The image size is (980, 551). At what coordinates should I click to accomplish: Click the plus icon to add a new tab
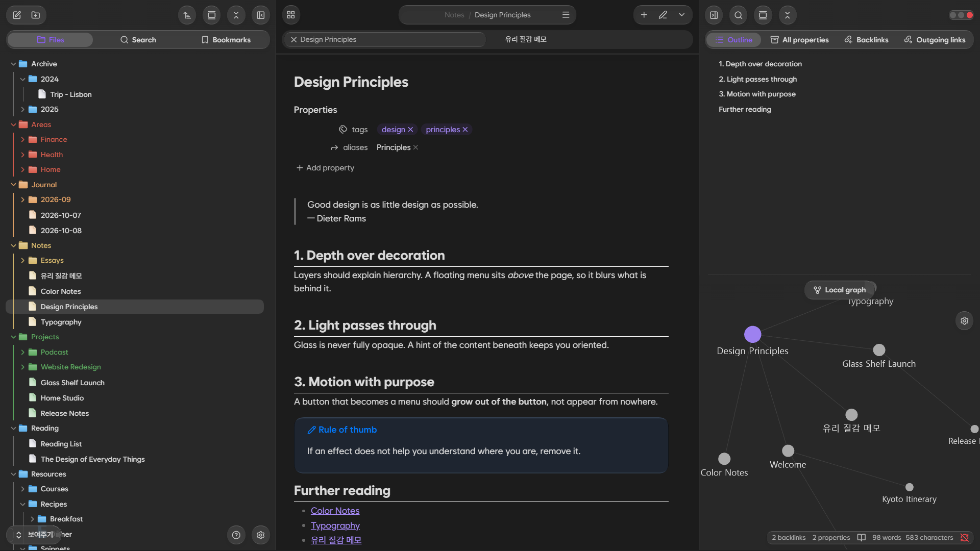coord(644,15)
